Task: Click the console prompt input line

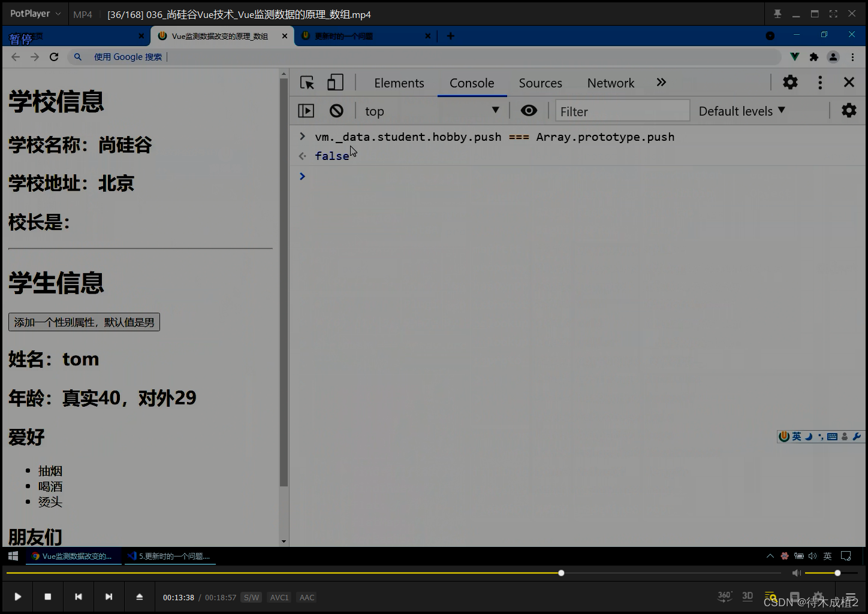Action: 578,176
